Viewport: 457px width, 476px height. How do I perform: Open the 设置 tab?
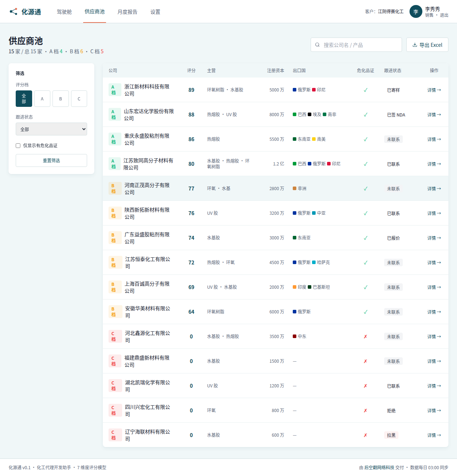155,12
